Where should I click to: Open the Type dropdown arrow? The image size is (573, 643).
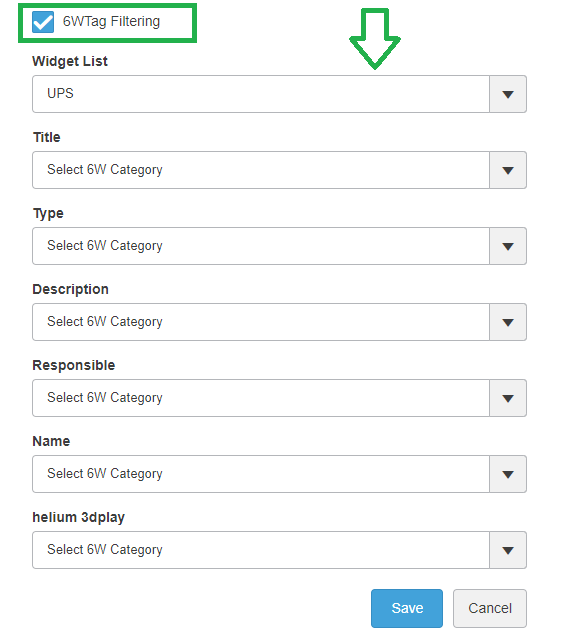coord(508,246)
